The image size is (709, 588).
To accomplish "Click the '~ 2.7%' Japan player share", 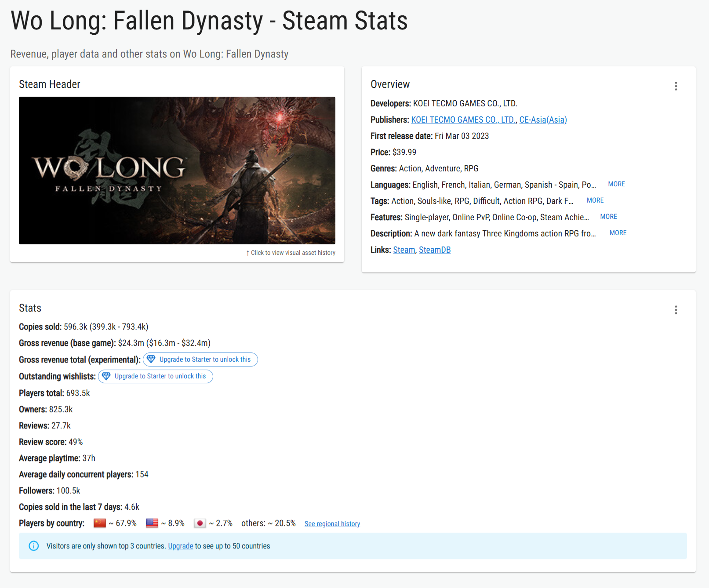I will [x=221, y=523].
